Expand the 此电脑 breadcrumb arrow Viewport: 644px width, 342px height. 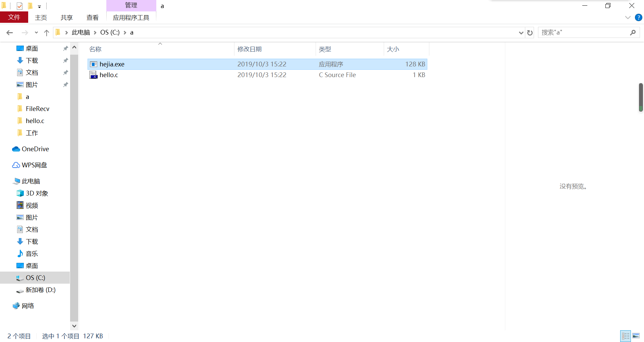[95, 33]
